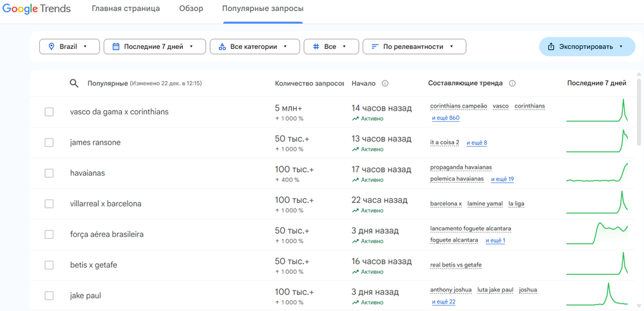Click the search magnifier icon in table header
This screenshot has width=644, height=311.
click(74, 84)
